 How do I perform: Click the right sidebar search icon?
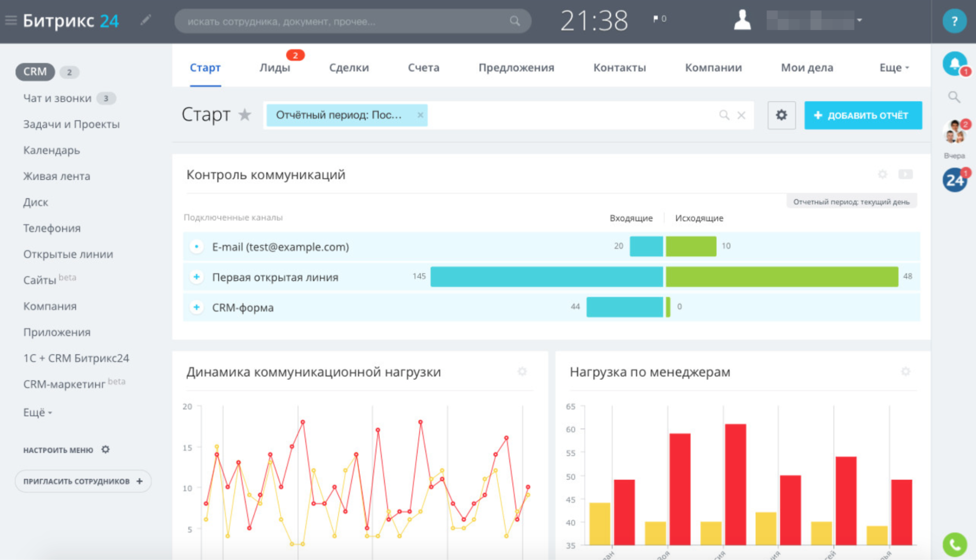point(954,97)
